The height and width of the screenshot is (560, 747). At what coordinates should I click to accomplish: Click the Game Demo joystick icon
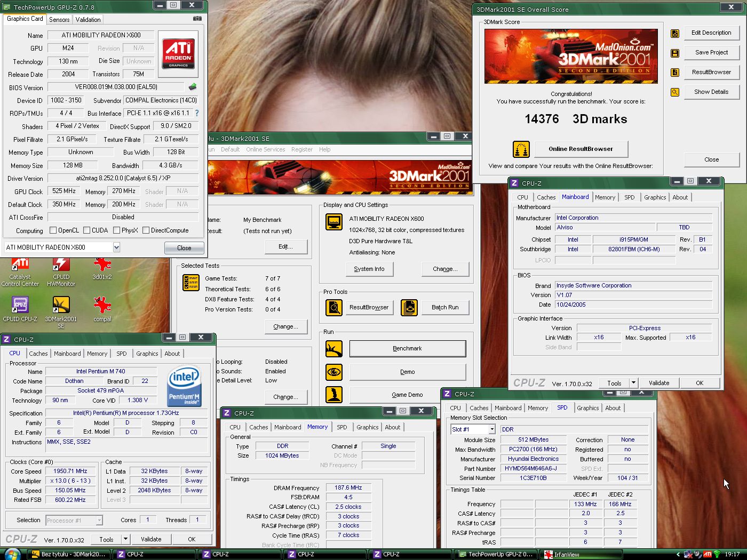point(334,395)
